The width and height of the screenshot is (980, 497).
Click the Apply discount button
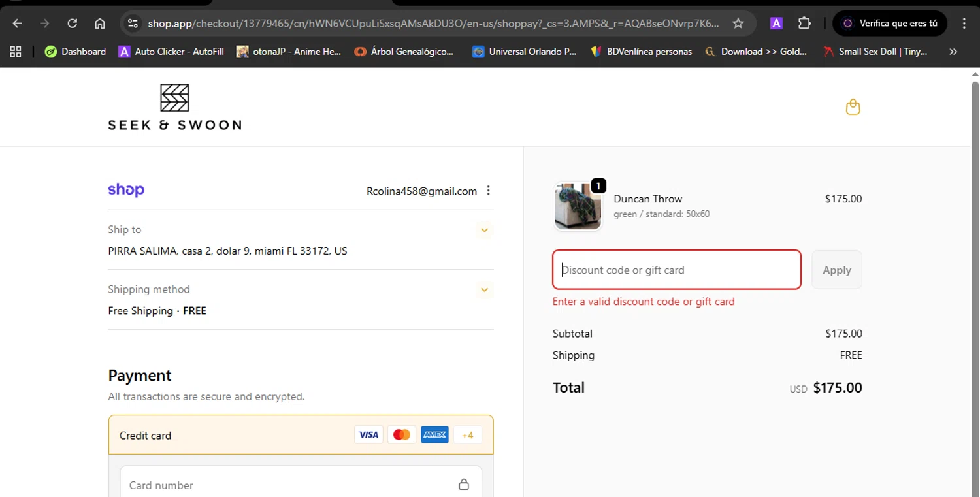tap(837, 270)
